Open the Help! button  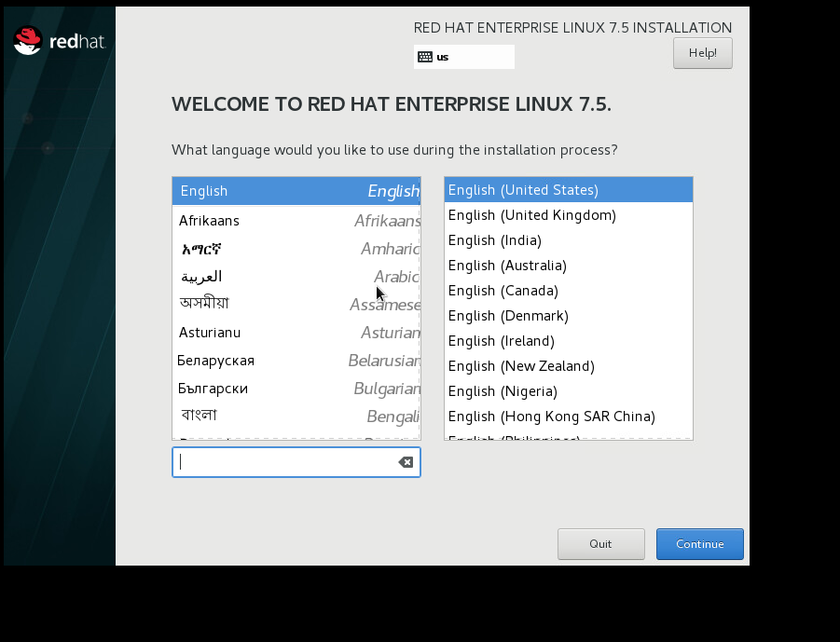tap(702, 53)
